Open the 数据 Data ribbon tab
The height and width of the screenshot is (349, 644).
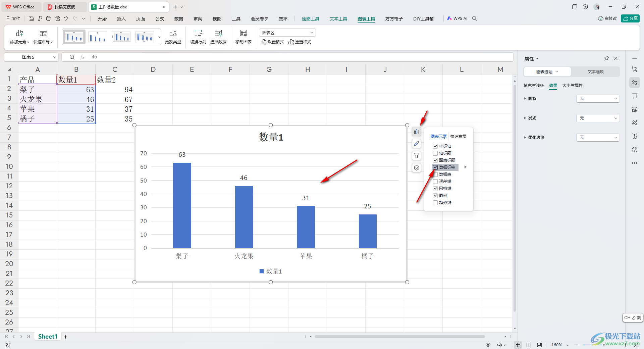179,19
